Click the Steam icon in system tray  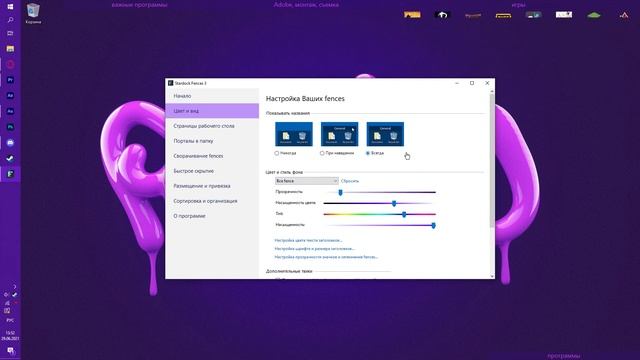tap(14, 294)
